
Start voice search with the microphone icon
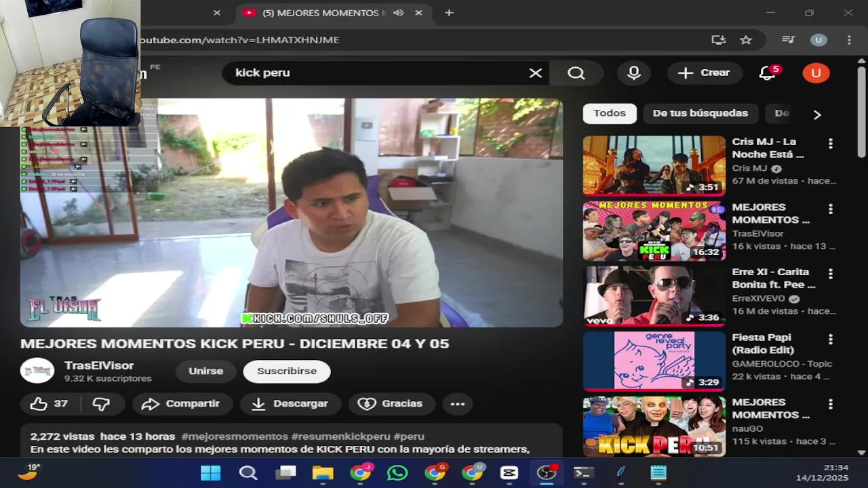pos(634,73)
